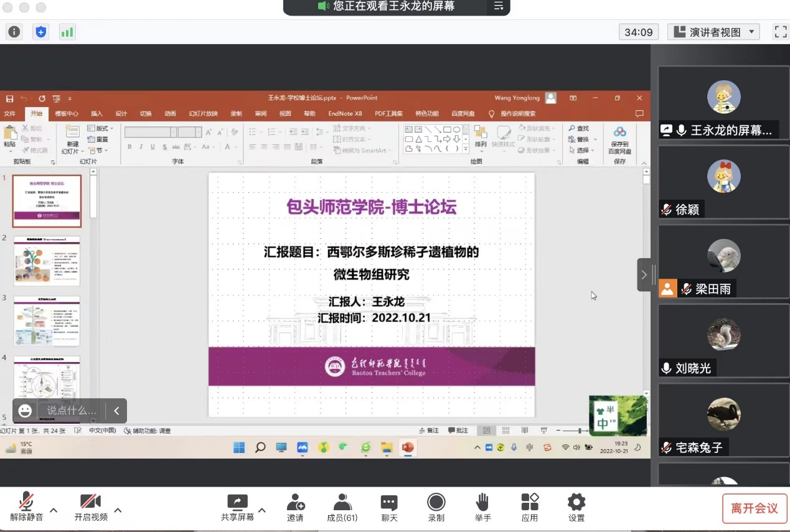Switch to slide sorter view

tap(506, 430)
